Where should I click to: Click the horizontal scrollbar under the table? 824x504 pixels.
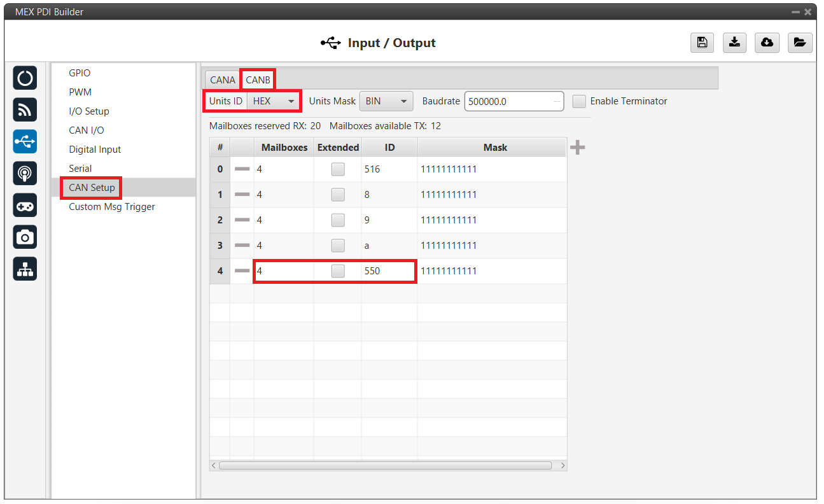coord(385,466)
